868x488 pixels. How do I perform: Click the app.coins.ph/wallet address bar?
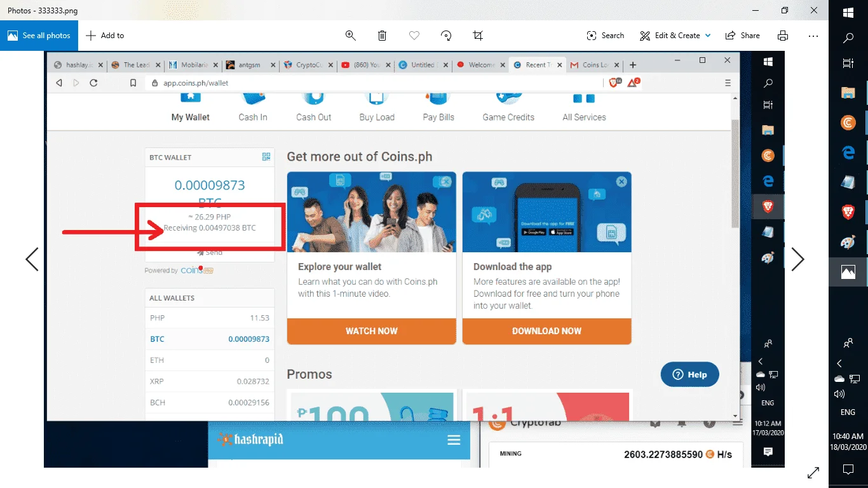click(375, 83)
